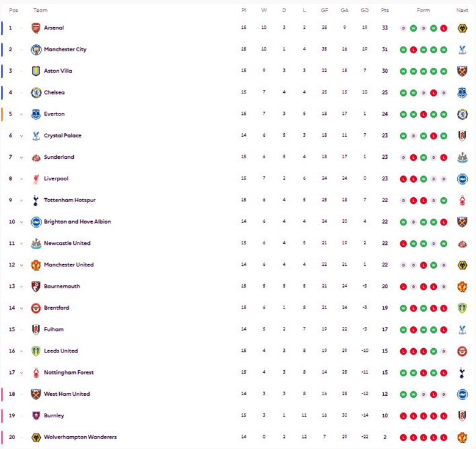Click the Leeds crest in Brentford's Next column
This screenshot has width=476, height=449.
(463, 308)
